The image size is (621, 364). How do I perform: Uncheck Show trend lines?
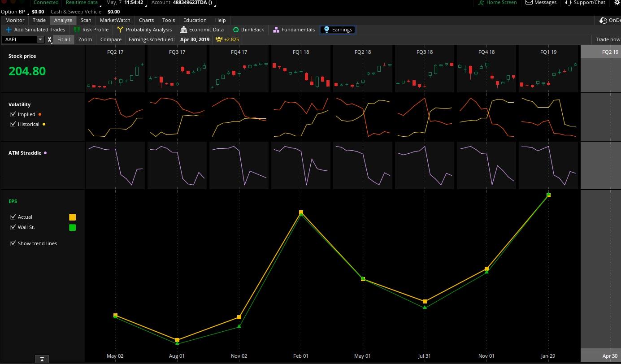coord(13,243)
